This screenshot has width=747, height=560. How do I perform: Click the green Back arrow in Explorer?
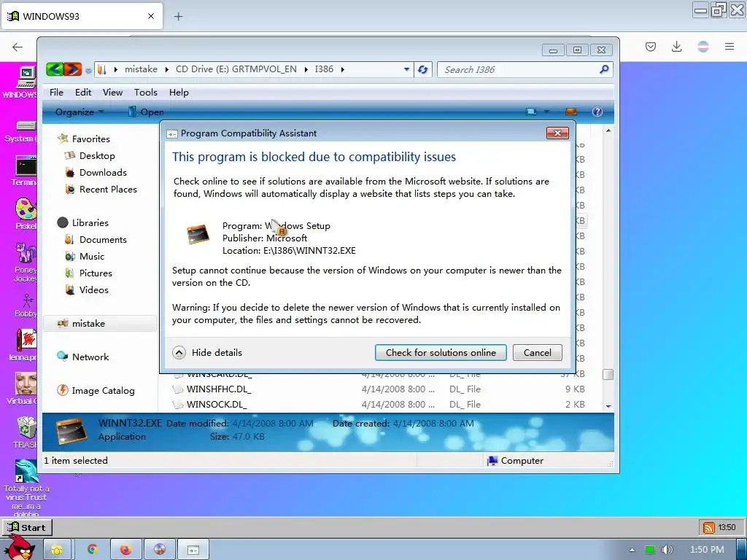[55, 69]
